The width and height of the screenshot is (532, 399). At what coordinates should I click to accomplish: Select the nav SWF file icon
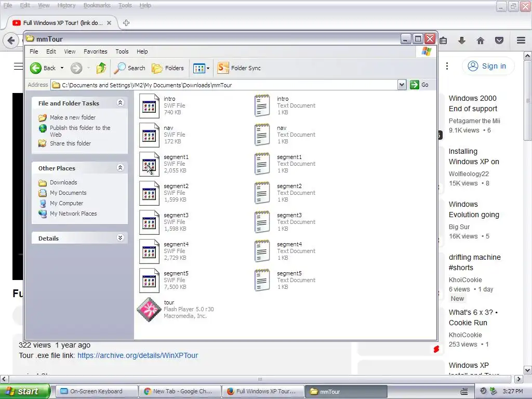(x=149, y=136)
